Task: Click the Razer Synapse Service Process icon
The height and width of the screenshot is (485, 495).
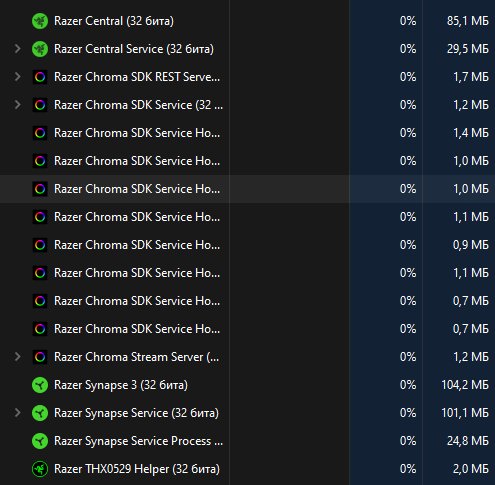Action: click(40, 441)
